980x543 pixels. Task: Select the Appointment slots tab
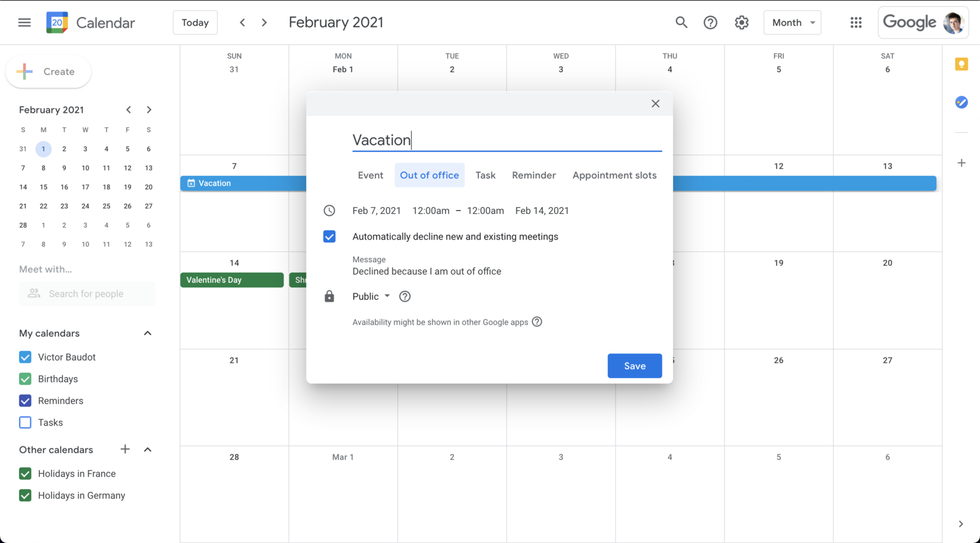coord(614,175)
